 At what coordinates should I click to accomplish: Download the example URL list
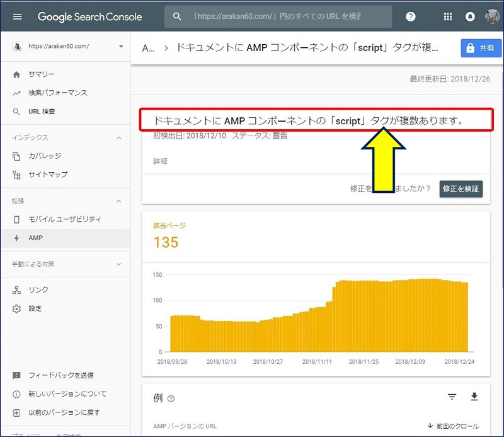click(474, 397)
